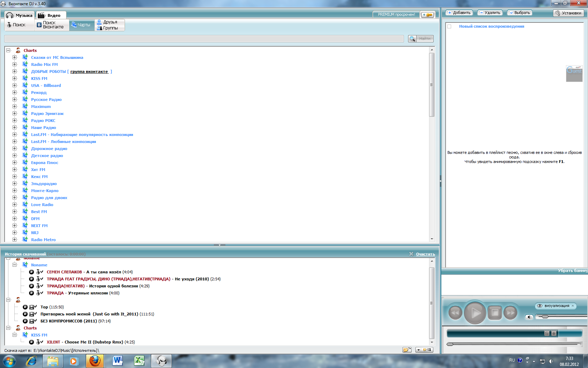Click Убрать баннер to hide banner
This screenshot has height=368, width=588.
coord(573,271)
